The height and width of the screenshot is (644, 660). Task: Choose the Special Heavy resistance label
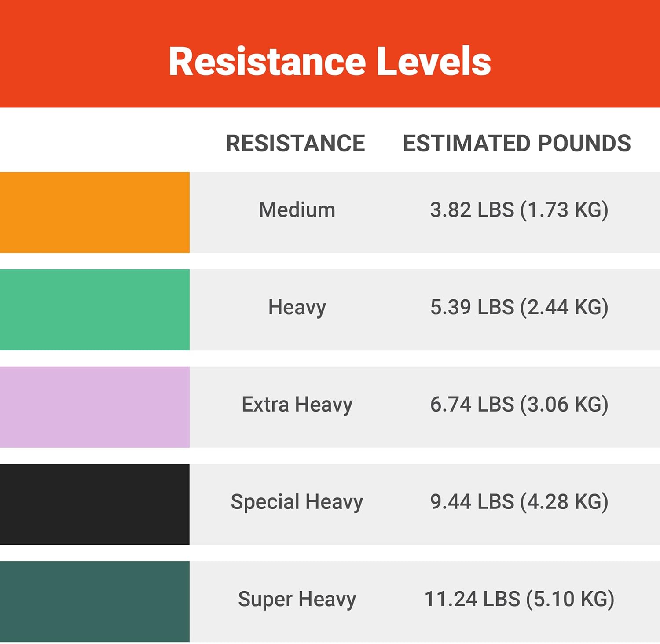tap(297, 502)
